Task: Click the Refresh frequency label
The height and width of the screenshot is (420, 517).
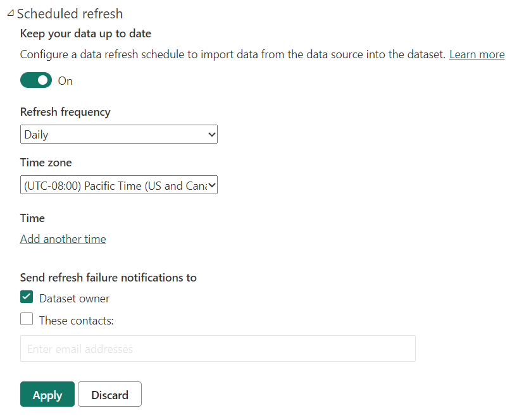Action: coord(65,112)
